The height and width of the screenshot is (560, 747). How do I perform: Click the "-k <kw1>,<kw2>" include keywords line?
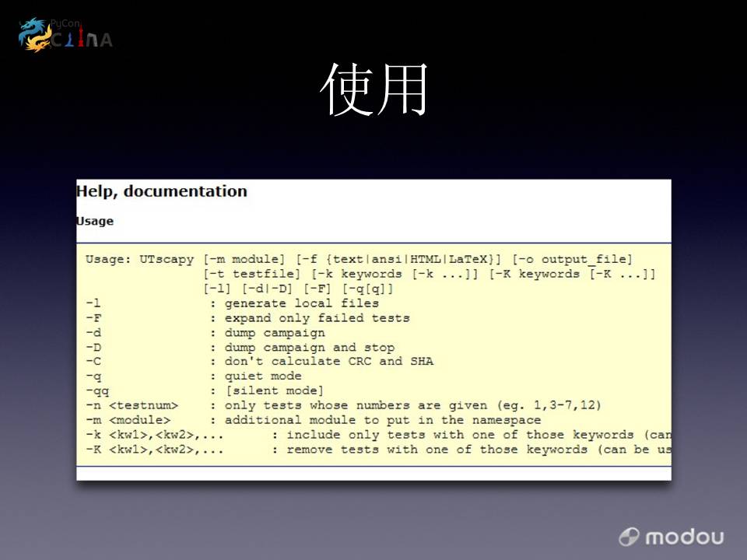(x=377, y=435)
